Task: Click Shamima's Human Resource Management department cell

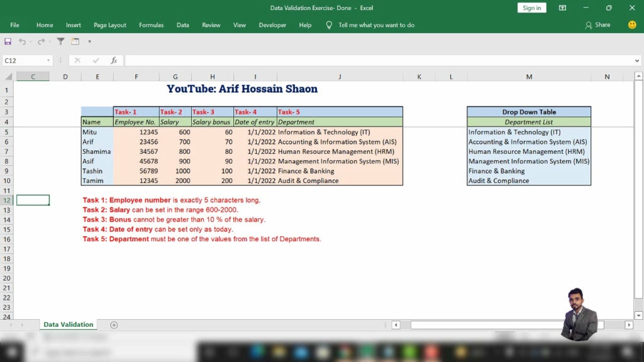Action: point(340,151)
